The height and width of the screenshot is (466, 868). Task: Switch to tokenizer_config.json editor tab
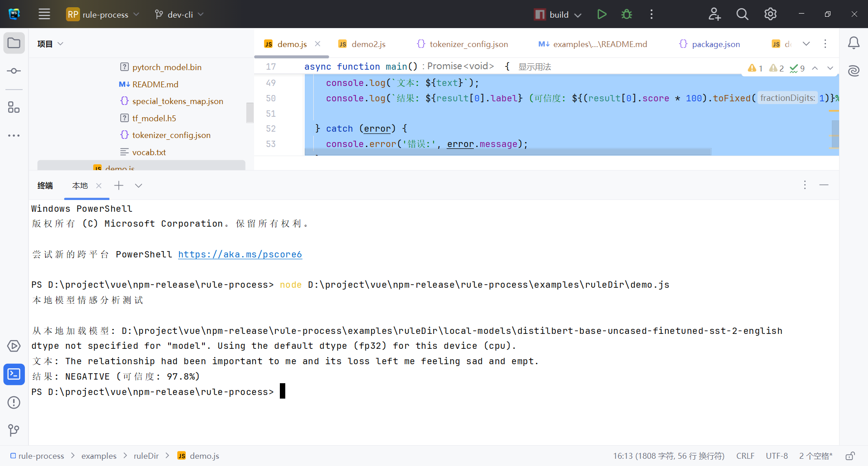[468, 44]
